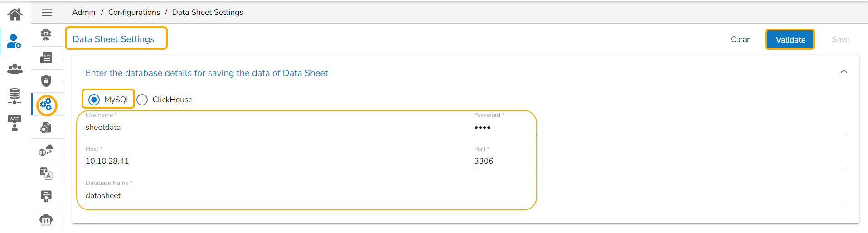868x233 pixels.
Task: Click the Validate button
Action: point(790,39)
